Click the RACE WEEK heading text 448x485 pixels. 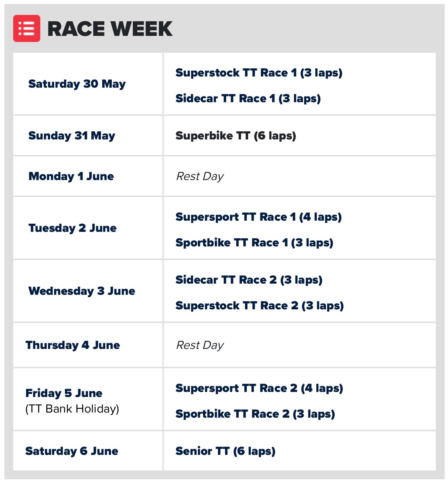tap(110, 29)
